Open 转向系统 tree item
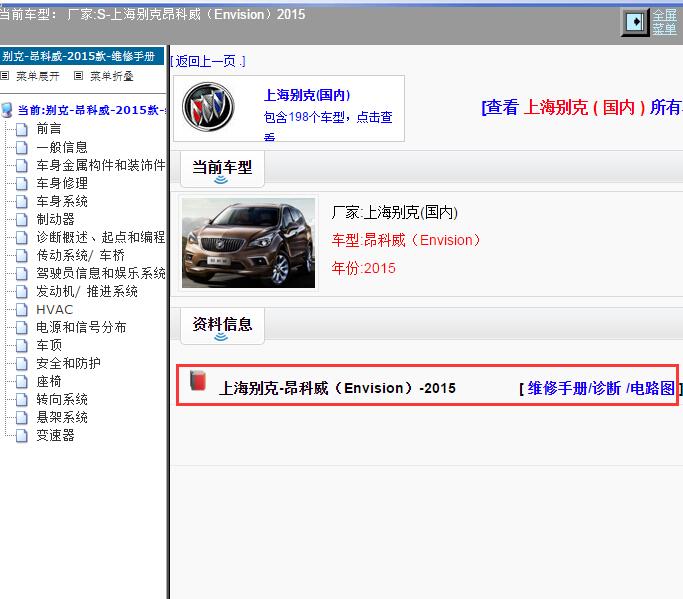The width and height of the screenshot is (683, 599). click(x=62, y=399)
